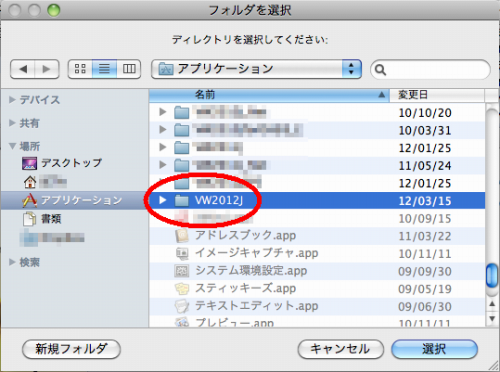The width and height of the screenshot is (500, 372).
Task: Select デスクトップ in the sidebar
Action: (71, 163)
